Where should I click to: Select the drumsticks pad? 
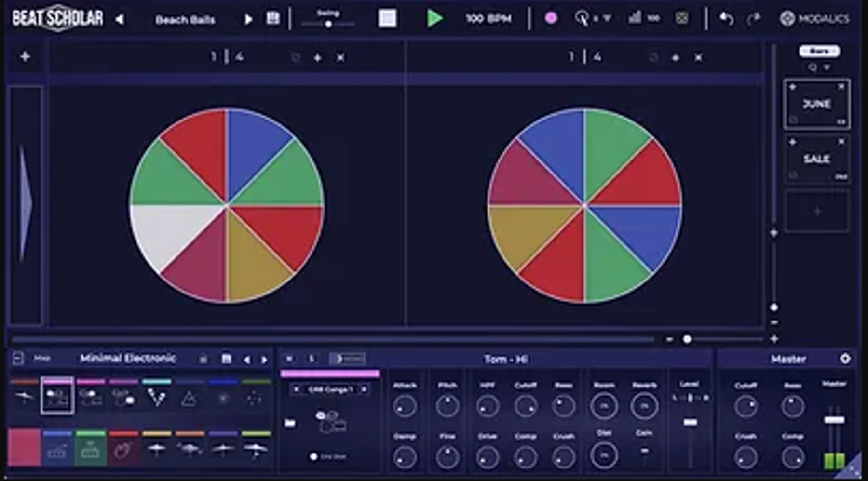[x=157, y=396]
